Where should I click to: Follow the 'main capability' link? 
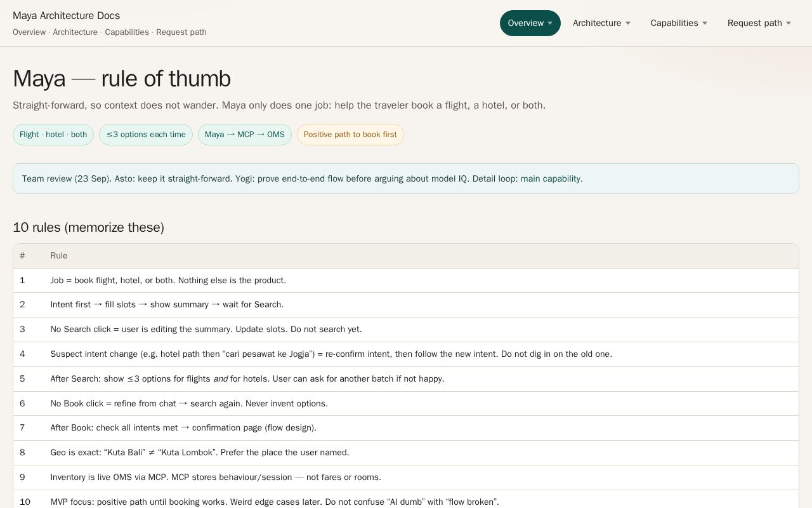pos(551,178)
